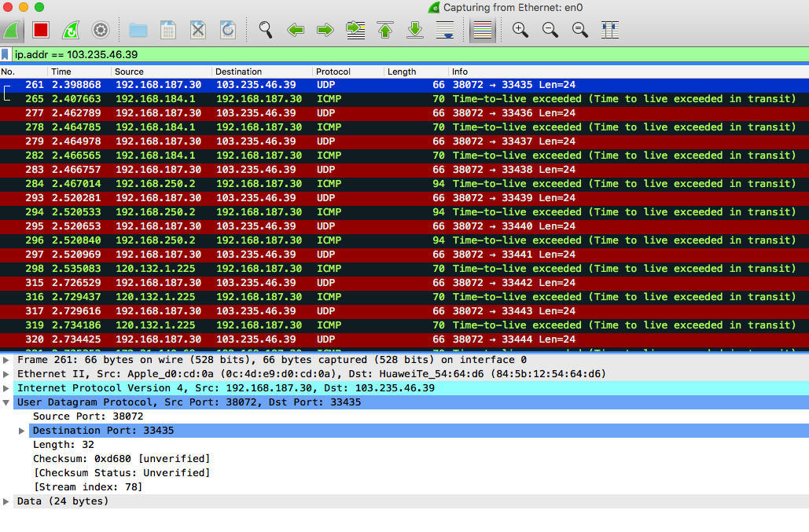Jump to the first packet with the up arrow
The height and width of the screenshot is (532, 809).
pyautogui.click(x=385, y=30)
